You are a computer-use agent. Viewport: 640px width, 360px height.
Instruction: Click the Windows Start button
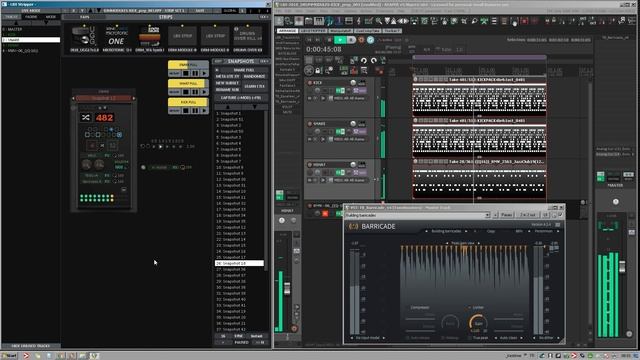10,356
